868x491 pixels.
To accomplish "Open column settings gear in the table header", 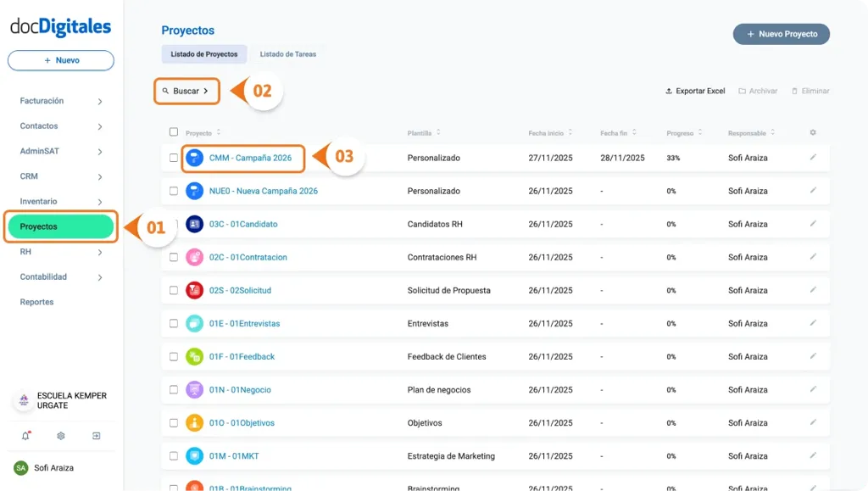I will tap(812, 132).
